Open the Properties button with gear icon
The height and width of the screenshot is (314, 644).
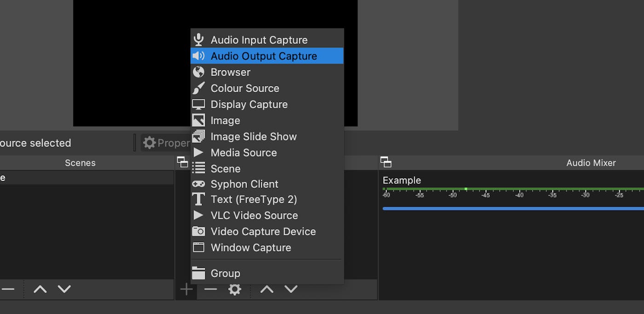pos(167,143)
